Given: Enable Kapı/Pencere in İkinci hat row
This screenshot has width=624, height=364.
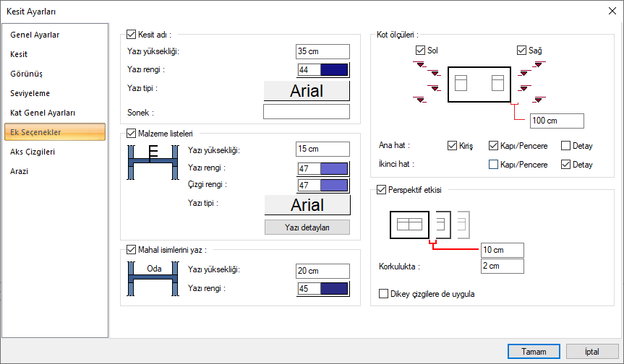Looking at the screenshot, I should [493, 164].
